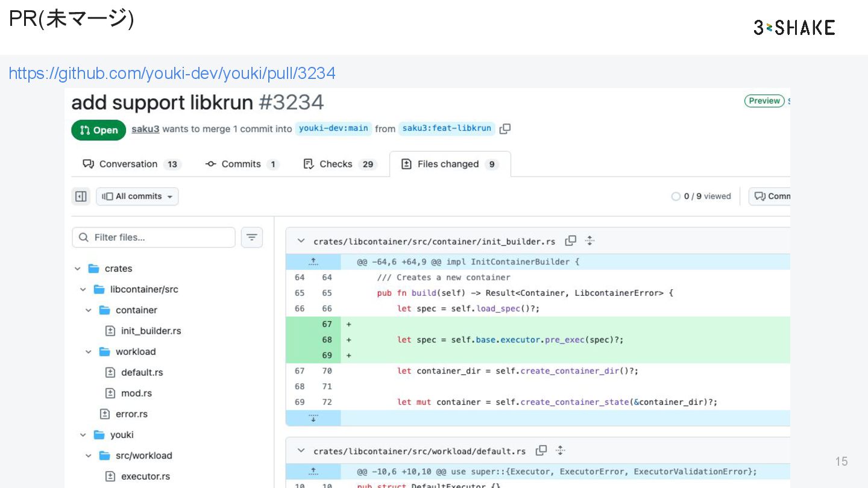Select default.rs in file tree
868x488 pixels.
click(142, 372)
